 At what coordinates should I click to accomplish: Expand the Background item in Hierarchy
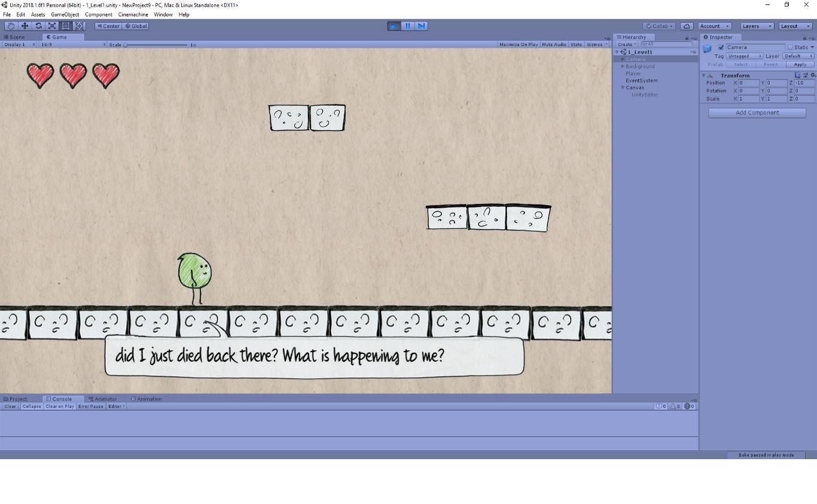point(623,66)
